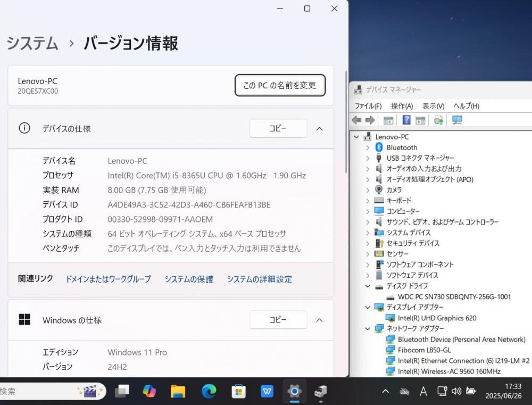Expand the Bluetooth node
Screen dimensions: 532x405
click(x=368, y=147)
